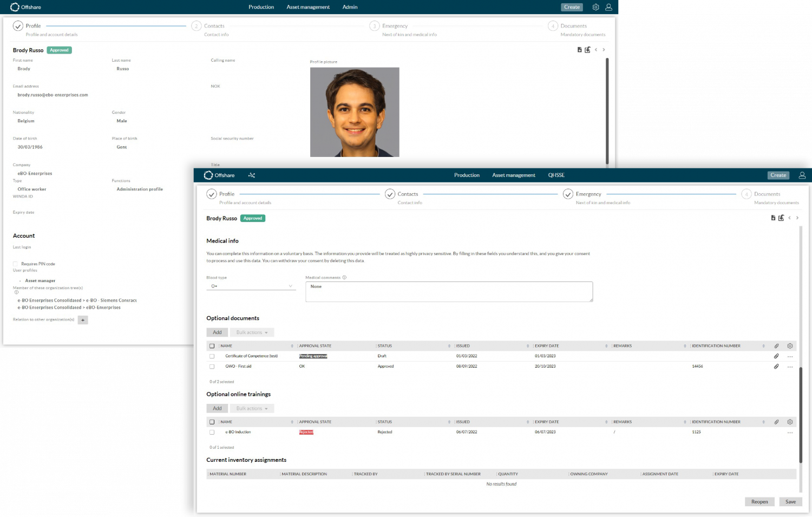Open user profile icon in top bar
Screen dimensions: 812x517
pos(803,175)
